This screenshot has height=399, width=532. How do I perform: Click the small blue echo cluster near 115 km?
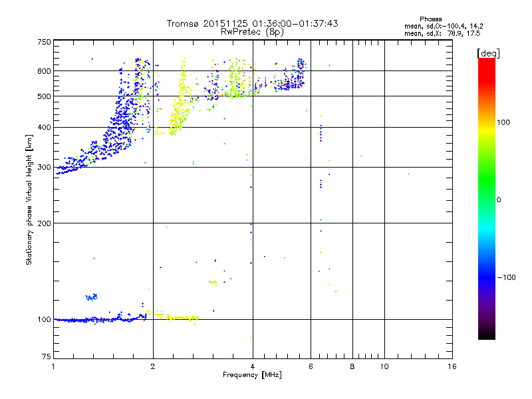point(92,297)
